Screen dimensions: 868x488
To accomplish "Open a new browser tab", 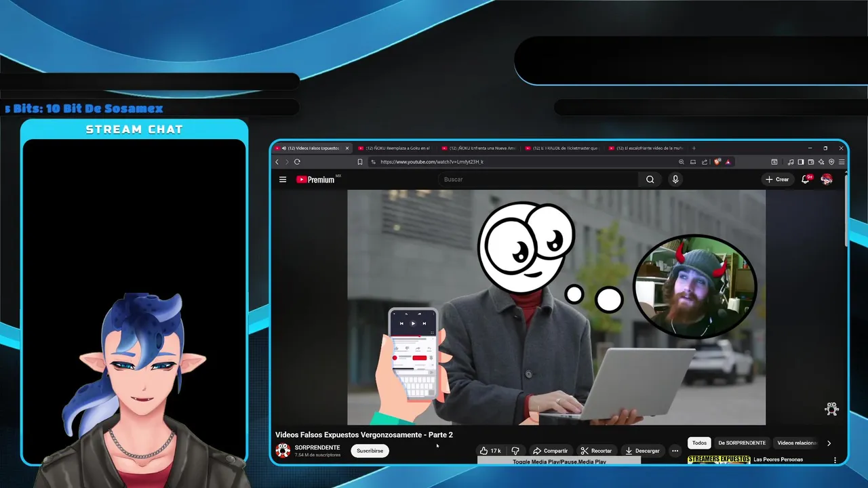I will click(x=694, y=148).
